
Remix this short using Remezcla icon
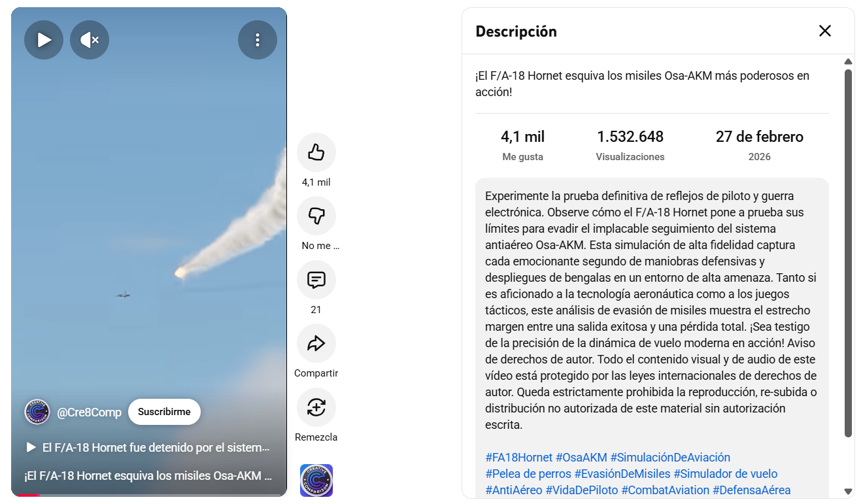[316, 407]
